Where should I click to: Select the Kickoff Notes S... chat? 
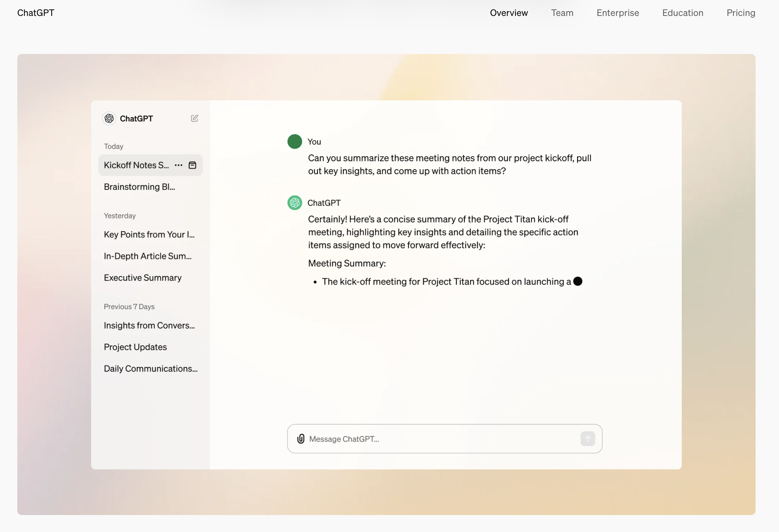(150, 165)
